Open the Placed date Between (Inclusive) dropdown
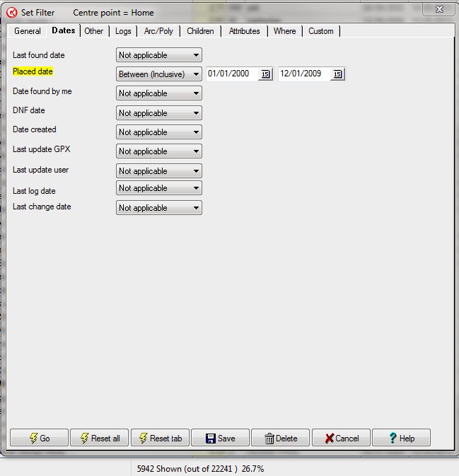Screen dimensions: 459x476 (x=158, y=74)
